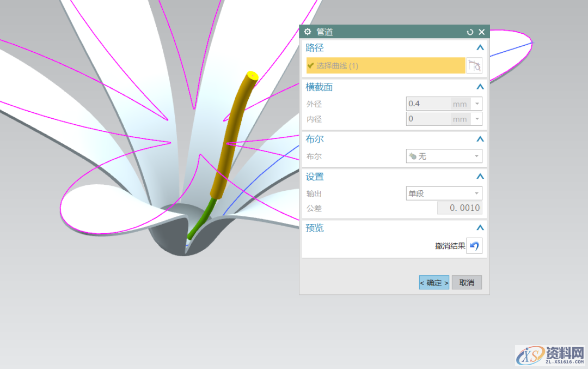Collapse the 设置 section

tap(480, 177)
